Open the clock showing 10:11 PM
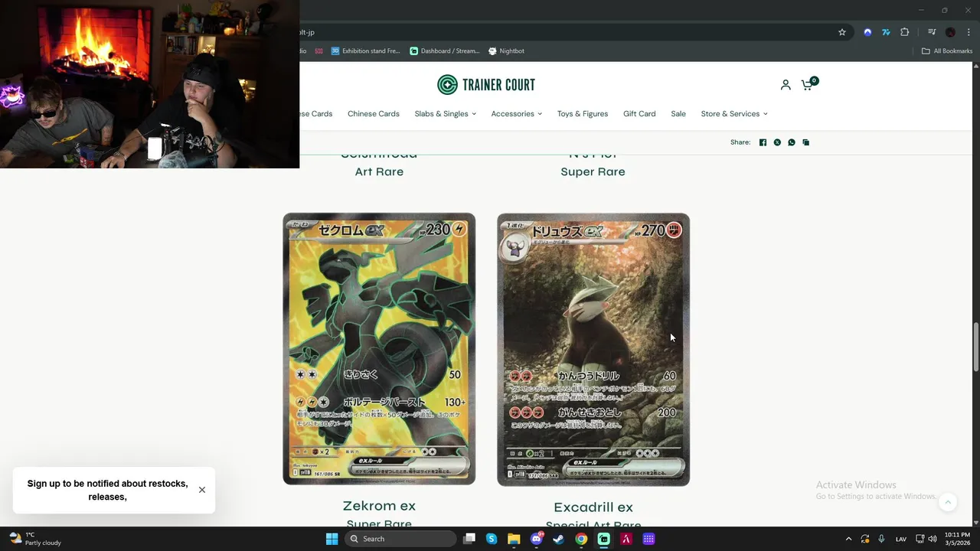The height and width of the screenshot is (551, 980). pos(958,539)
